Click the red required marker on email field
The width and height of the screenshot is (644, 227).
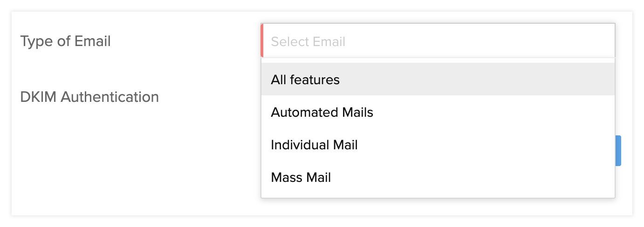pyautogui.click(x=262, y=41)
